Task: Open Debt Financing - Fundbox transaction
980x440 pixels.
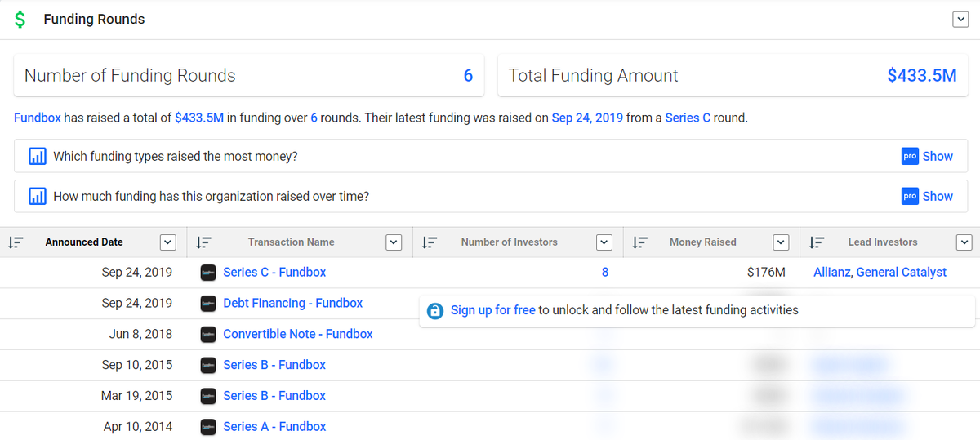Action: (x=293, y=303)
